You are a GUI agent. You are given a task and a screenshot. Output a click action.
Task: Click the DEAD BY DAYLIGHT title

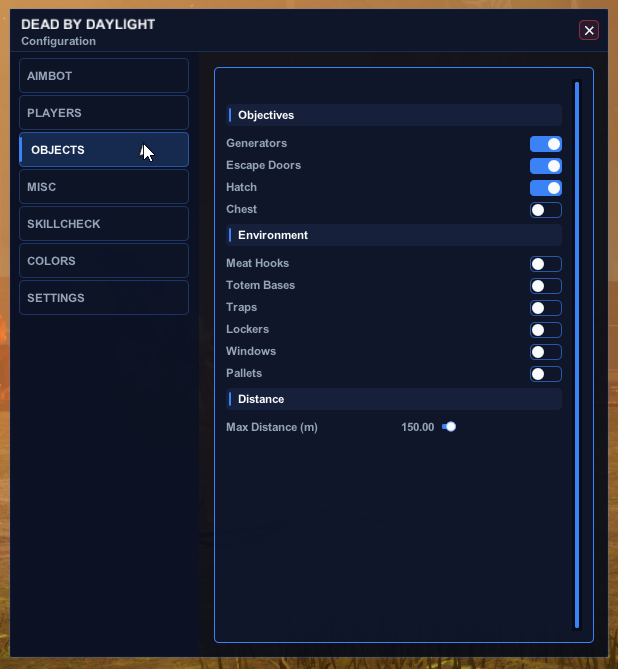click(x=88, y=25)
